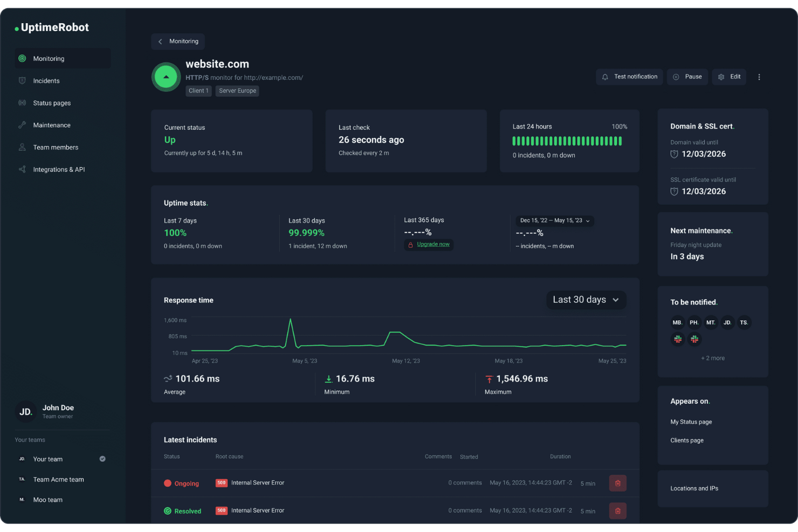The height and width of the screenshot is (532, 798).
Task: Click the green up-arrow status circle
Action: 166,77
